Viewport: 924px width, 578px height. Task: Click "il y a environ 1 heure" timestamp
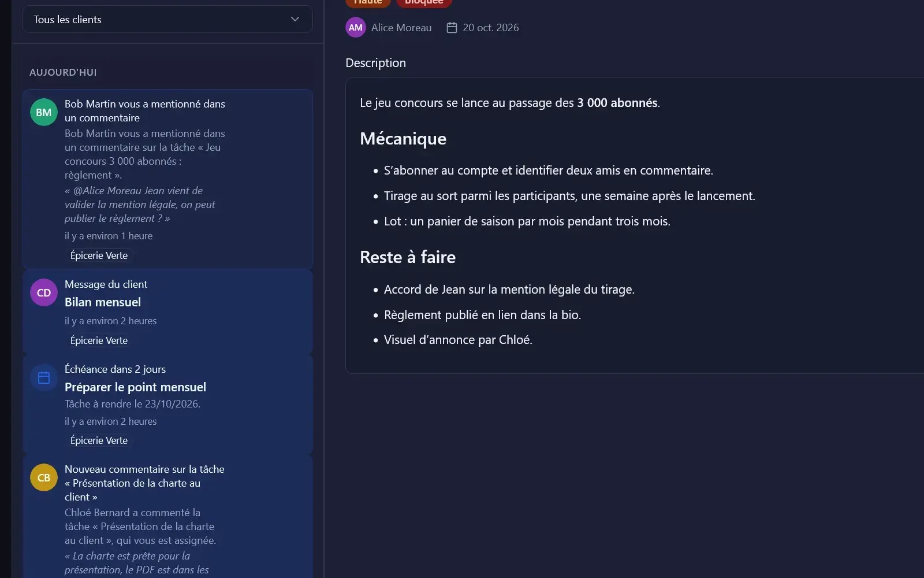point(109,236)
